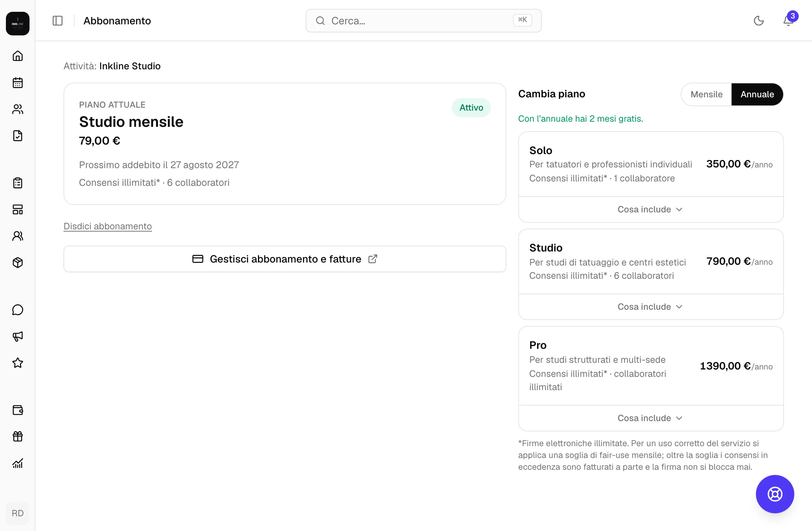Open the clients people icon in the sidebar
Image resolution: width=812 pixels, height=531 pixels.
coord(18,109)
